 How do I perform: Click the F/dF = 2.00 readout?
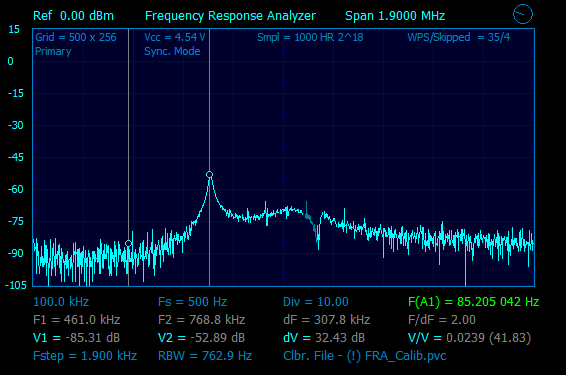442,320
